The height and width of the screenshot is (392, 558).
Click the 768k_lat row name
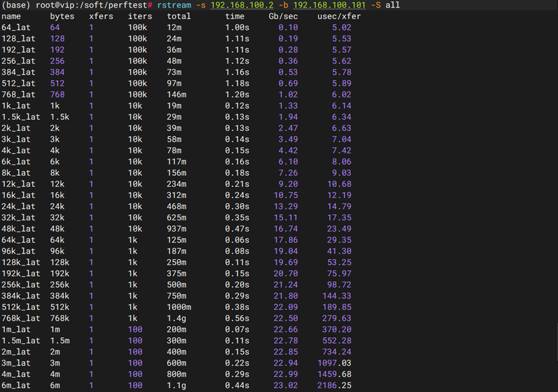click(x=21, y=318)
